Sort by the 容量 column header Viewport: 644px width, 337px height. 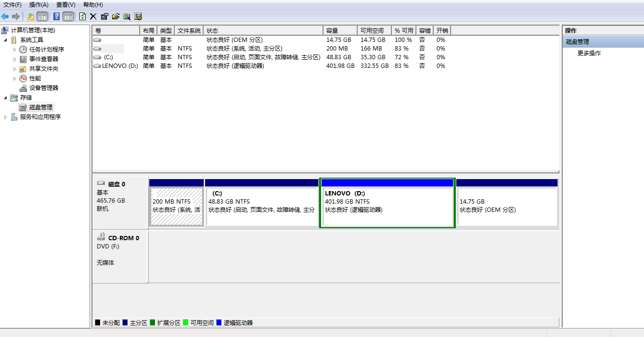click(340, 30)
